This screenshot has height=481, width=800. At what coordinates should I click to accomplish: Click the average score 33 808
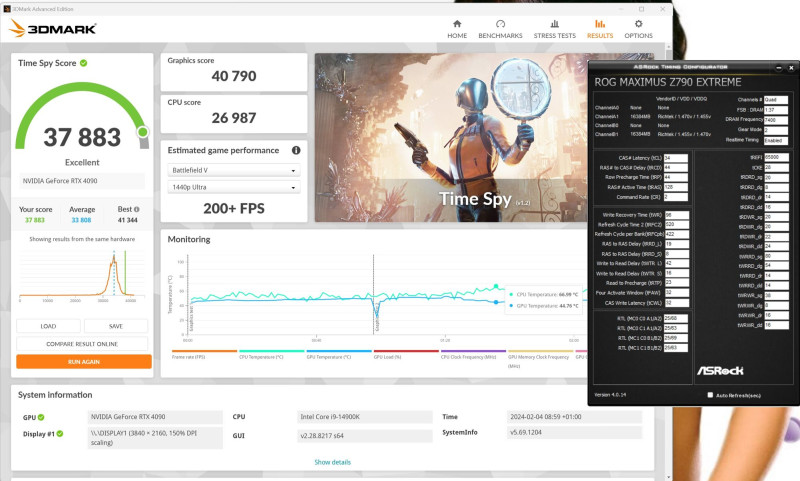pos(81,220)
